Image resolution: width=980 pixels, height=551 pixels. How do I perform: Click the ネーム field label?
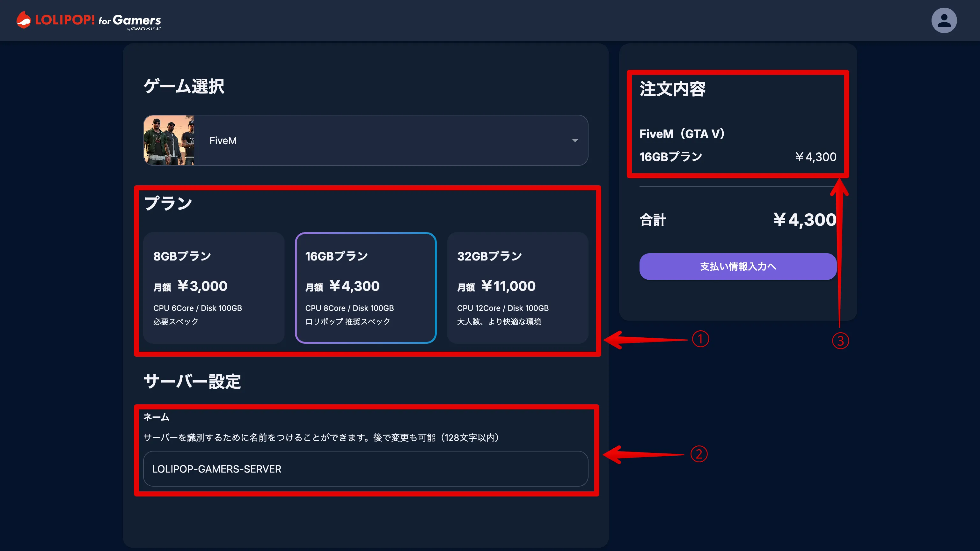pyautogui.click(x=156, y=417)
